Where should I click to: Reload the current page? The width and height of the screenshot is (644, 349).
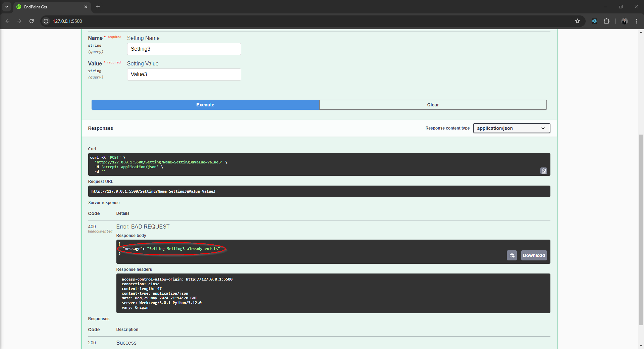[32, 21]
